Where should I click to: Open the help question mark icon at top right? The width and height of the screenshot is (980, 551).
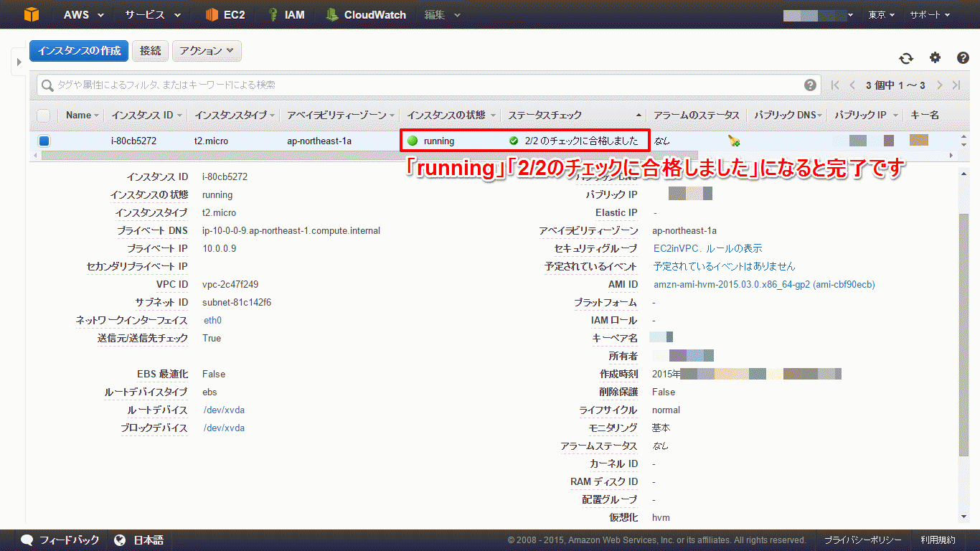pyautogui.click(x=963, y=58)
